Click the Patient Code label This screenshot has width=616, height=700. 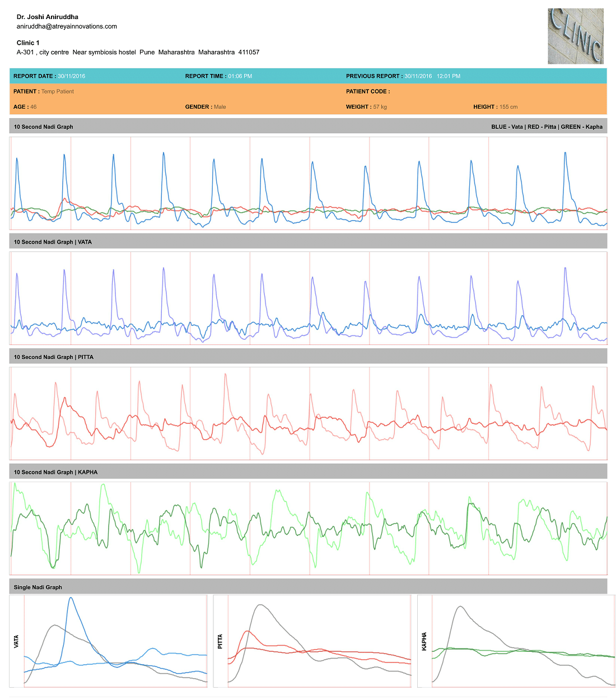click(367, 91)
